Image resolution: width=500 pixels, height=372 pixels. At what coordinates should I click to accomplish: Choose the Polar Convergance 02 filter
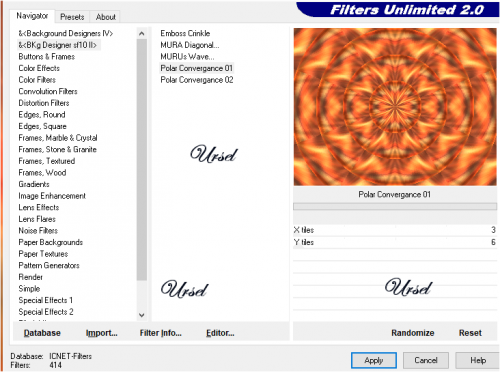click(197, 80)
